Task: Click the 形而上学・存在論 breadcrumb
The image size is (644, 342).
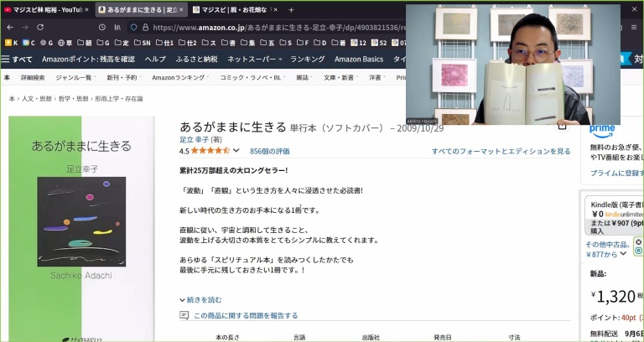Action: click(x=119, y=99)
